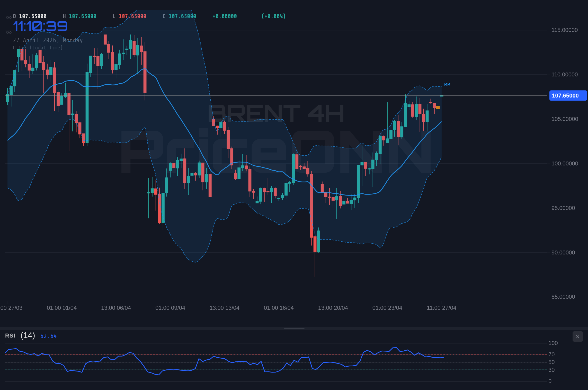Screen dimensions: 588x390
Task: Click the 11:10:39 clock display
Action: tap(40, 26)
